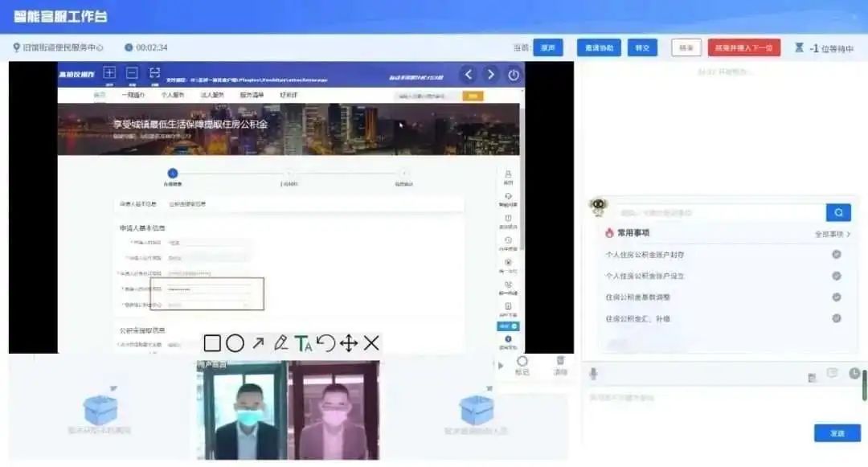Click the 个人住房公积金账户封存 item text
This screenshot has height=467, width=868.
[645, 255]
